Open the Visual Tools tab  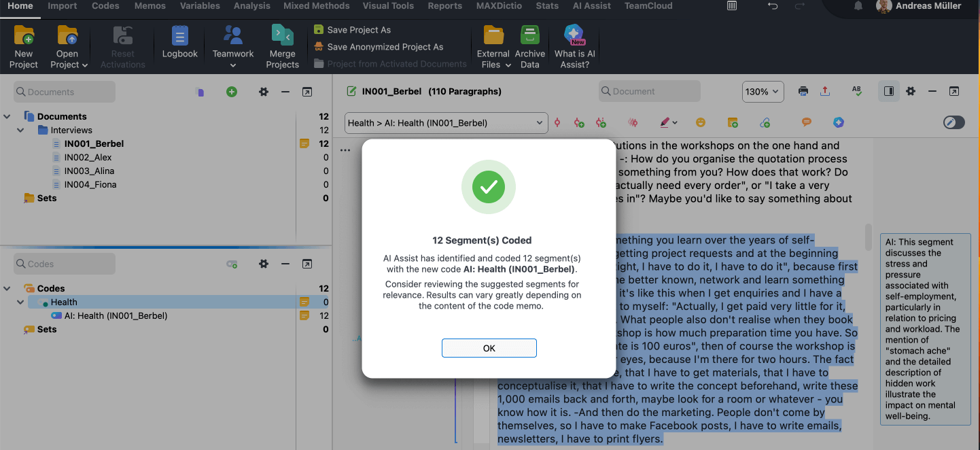(388, 5)
